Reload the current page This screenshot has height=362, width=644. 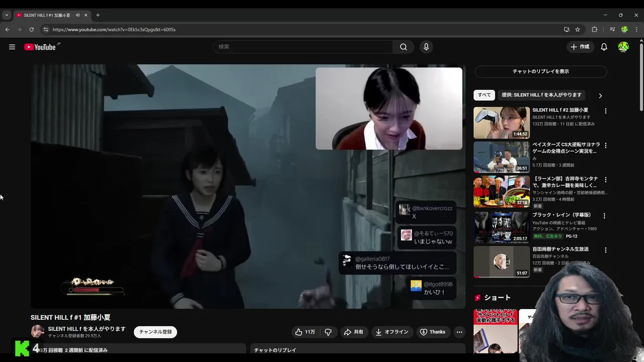[32, 29]
